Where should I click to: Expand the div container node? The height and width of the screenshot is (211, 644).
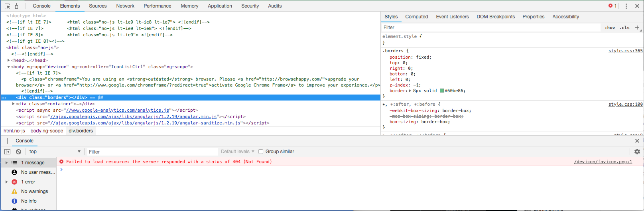pyautogui.click(x=14, y=104)
